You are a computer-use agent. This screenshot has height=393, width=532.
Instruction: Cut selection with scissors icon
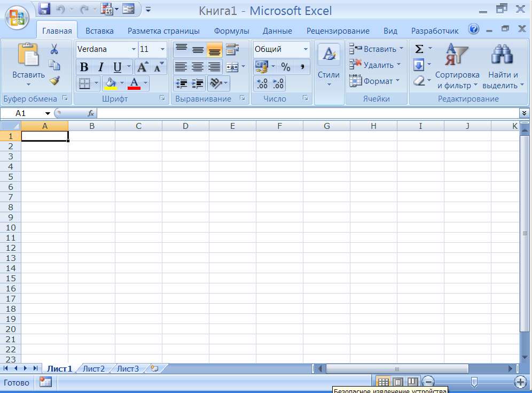(x=54, y=49)
